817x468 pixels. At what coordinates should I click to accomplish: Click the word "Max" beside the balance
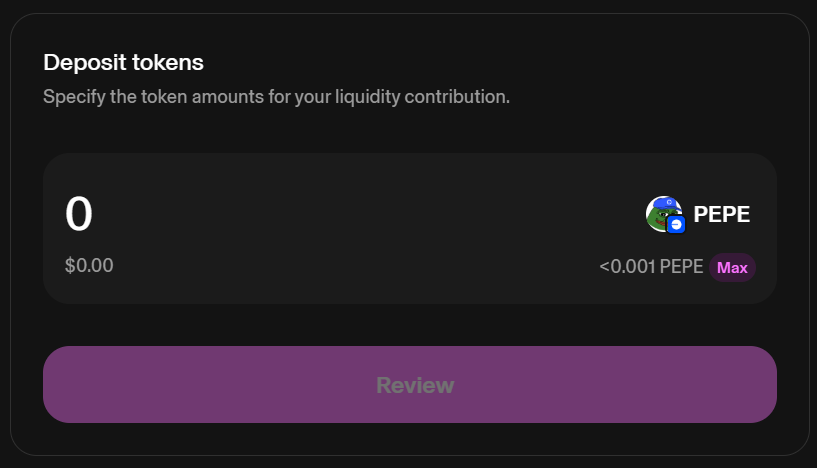pyautogui.click(x=732, y=268)
